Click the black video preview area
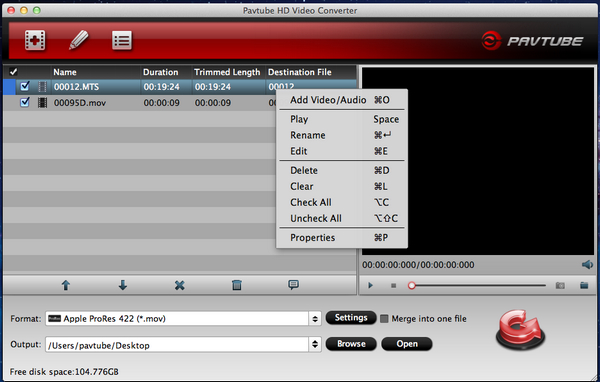This screenshot has width=600, height=382. (x=478, y=161)
